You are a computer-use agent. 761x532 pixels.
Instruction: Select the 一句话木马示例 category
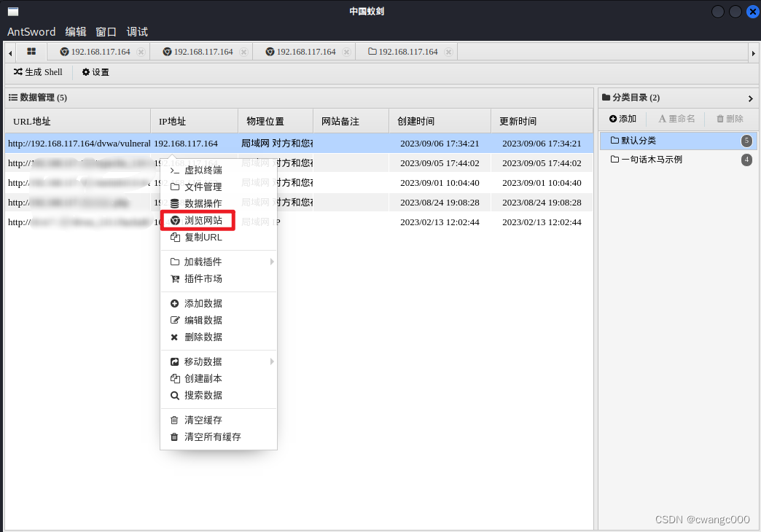point(679,159)
